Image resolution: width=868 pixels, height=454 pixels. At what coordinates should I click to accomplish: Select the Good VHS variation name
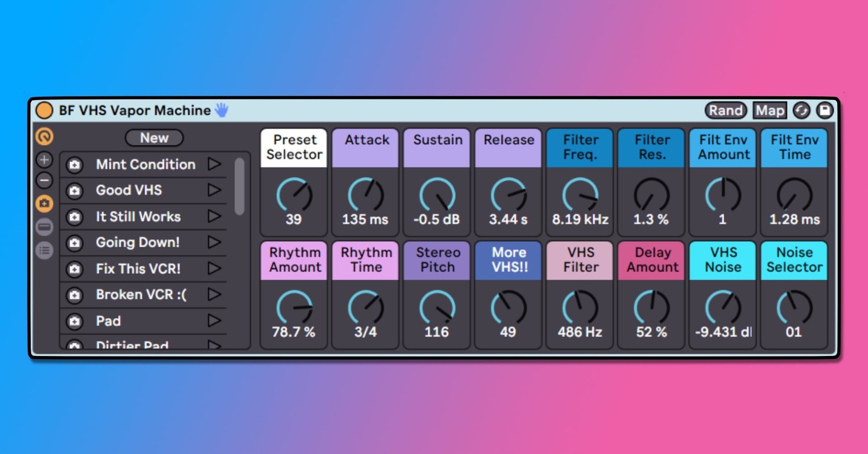(x=129, y=190)
